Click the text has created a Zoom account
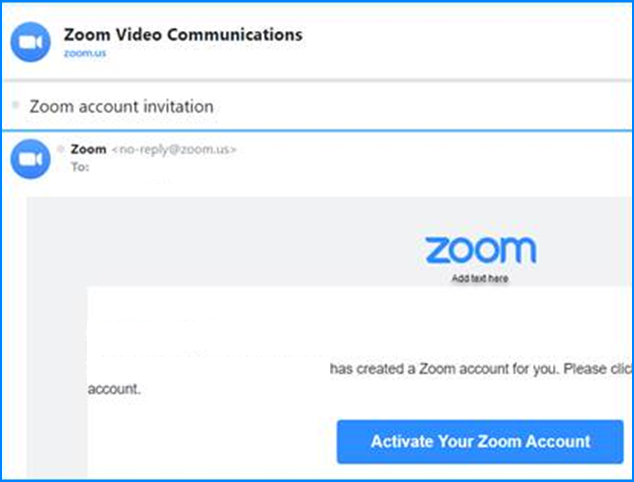 pos(445,369)
